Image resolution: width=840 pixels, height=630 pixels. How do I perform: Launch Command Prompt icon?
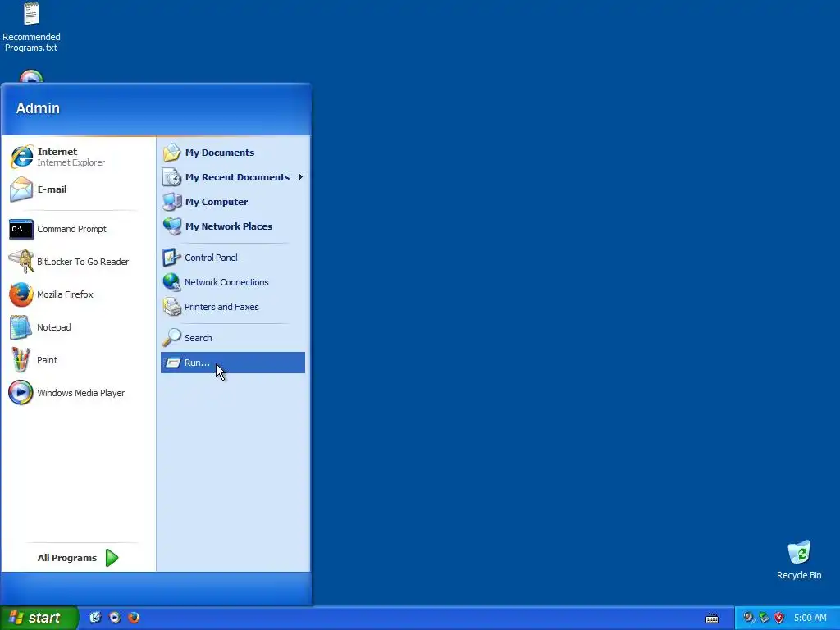click(21, 230)
